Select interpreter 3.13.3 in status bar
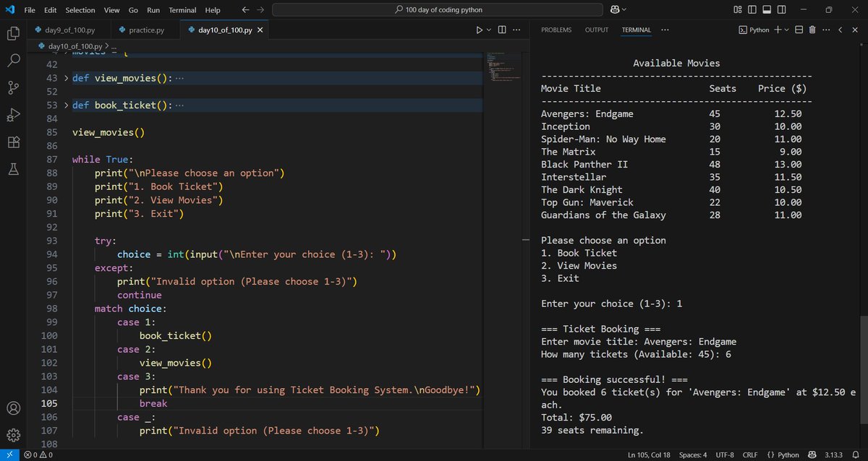This screenshot has height=461, width=868. [x=835, y=454]
